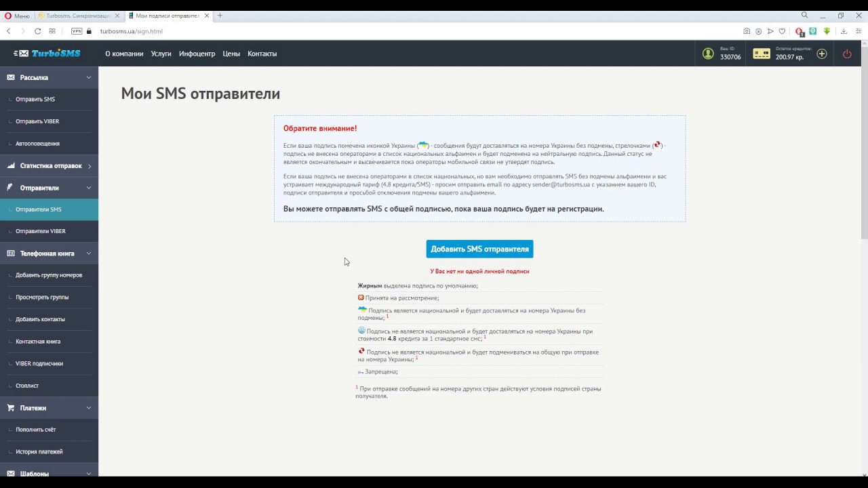
Task: Go back with the browser back arrow
Action: click(x=8, y=31)
